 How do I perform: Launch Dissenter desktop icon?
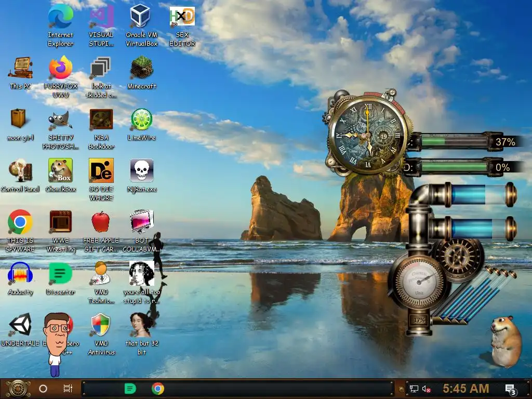click(60, 273)
